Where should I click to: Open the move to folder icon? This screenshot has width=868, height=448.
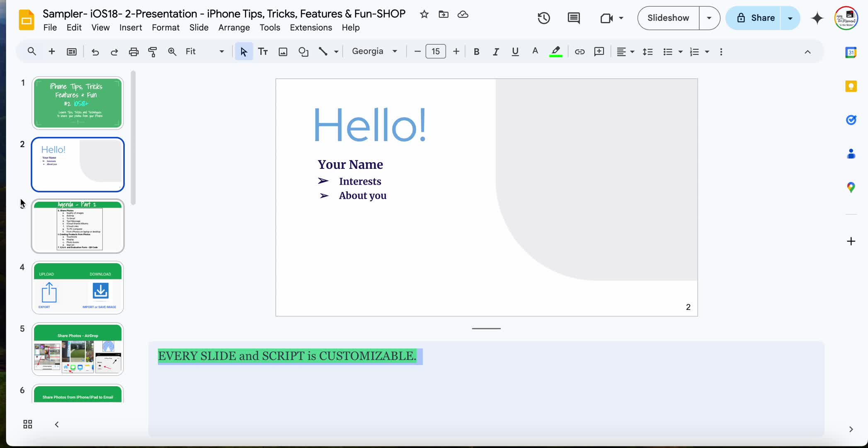pyautogui.click(x=444, y=15)
